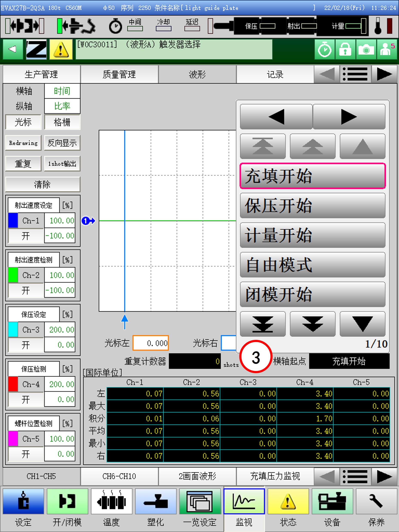Click the 清除 clear button
The height and width of the screenshot is (532, 399).
[x=43, y=184]
